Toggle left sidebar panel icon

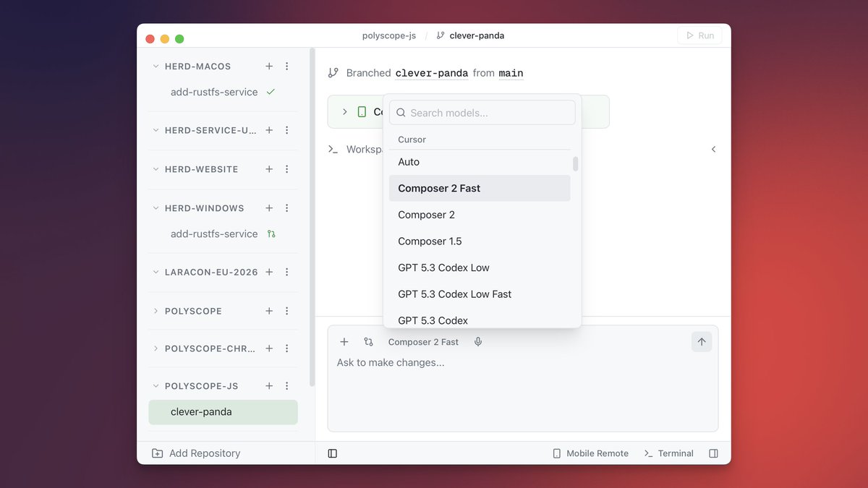(x=333, y=453)
